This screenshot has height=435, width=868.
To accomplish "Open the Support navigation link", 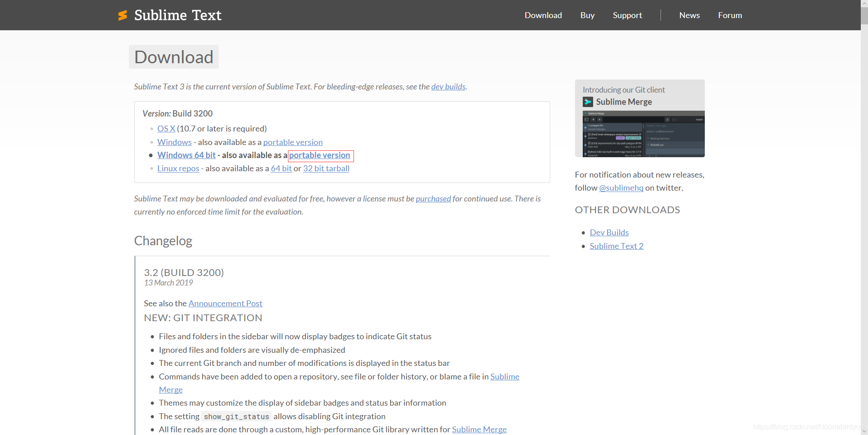I will pos(627,15).
